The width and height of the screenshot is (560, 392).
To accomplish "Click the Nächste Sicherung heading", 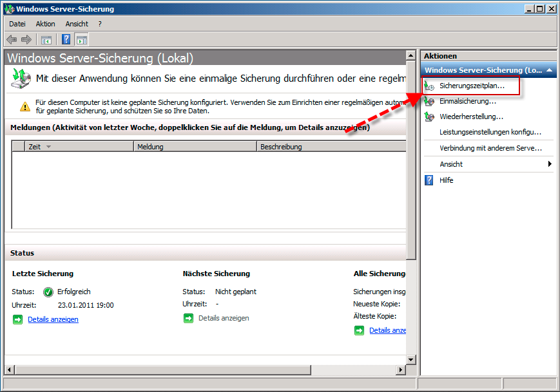I will tap(217, 274).
